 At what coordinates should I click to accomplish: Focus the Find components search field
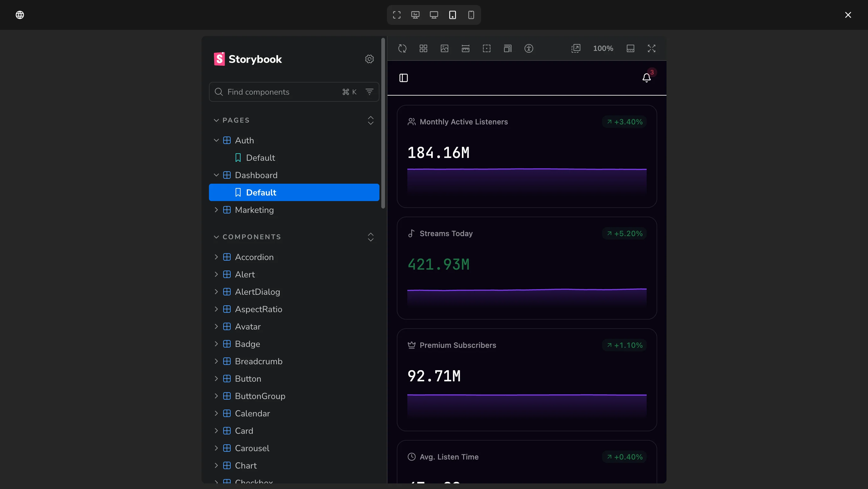pos(294,92)
